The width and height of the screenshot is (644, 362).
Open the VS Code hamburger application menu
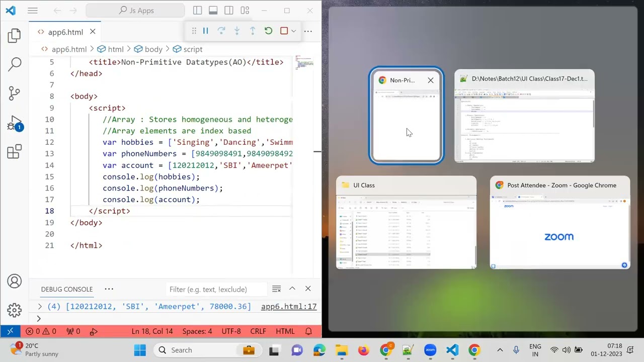click(33, 11)
